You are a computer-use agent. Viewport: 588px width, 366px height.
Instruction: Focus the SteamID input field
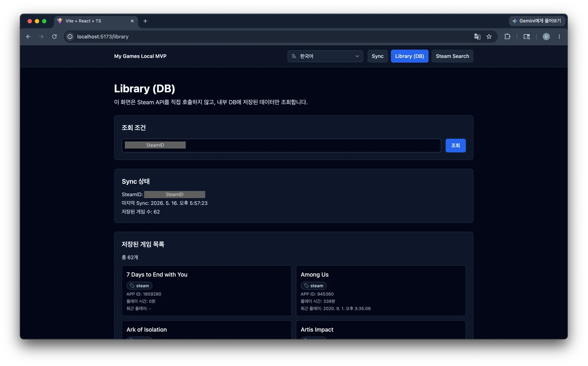[281, 145]
